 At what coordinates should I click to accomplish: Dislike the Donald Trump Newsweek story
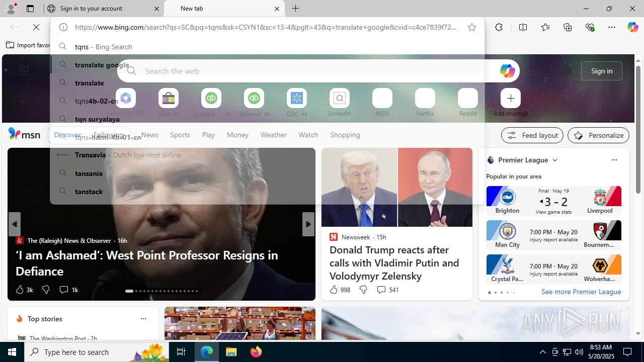[x=363, y=290]
